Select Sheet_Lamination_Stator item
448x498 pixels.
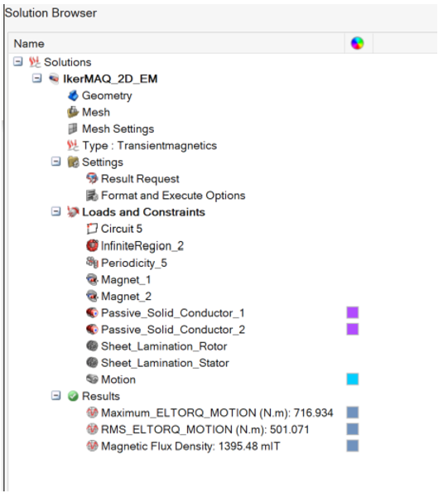click(165, 363)
